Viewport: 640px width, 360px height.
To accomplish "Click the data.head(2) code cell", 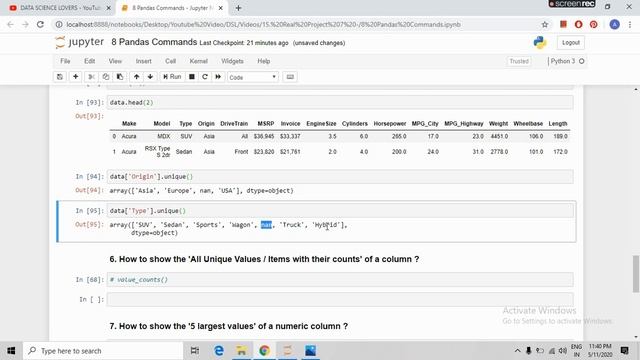I will [x=340, y=102].
